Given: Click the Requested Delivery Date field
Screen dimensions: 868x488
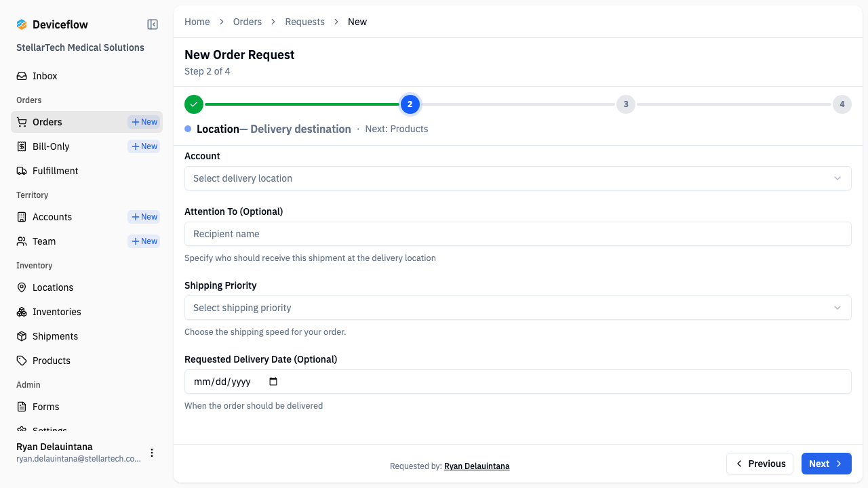Looking at the screenshot, I should pos(518,382).
